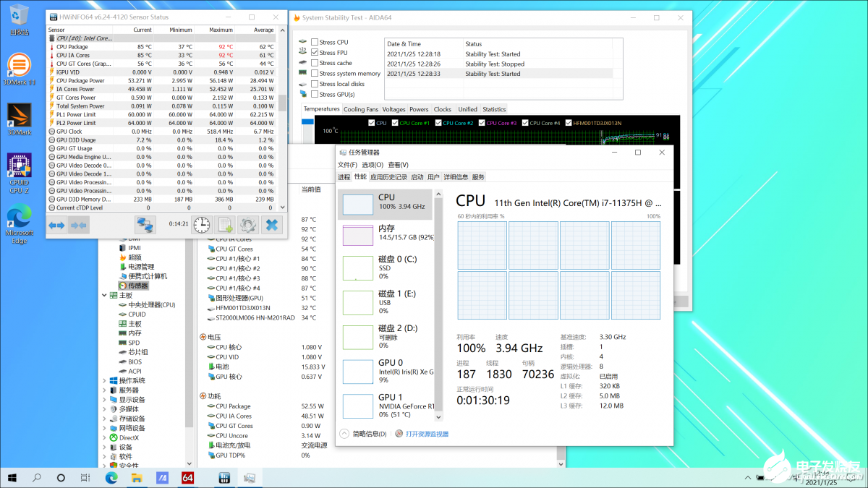The height and width of the screenshot is (488, 868).
Task: Click the HWiNFO network monitoring icon
Action: point(145,225)
